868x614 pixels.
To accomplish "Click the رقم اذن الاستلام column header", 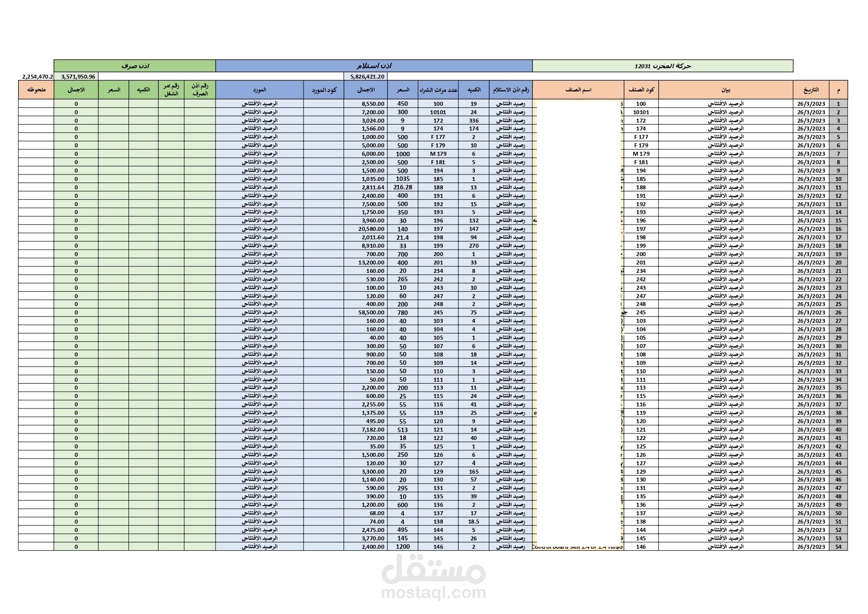I will 511,90.
